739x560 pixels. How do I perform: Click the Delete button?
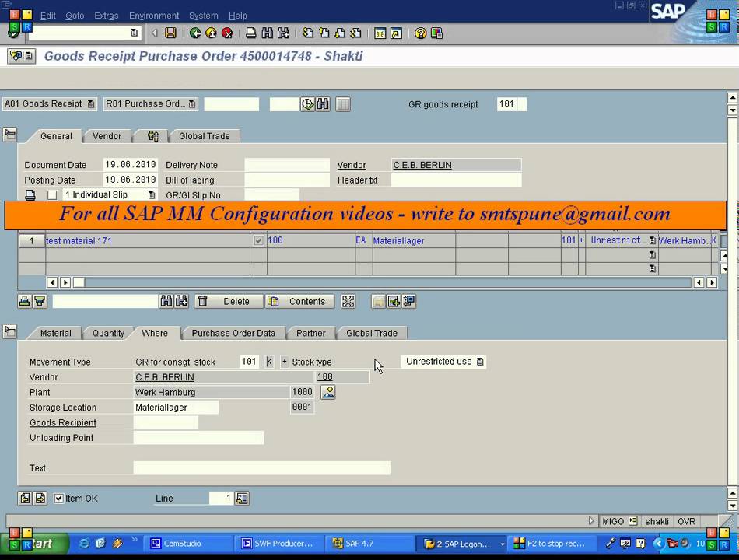(229, 301)
